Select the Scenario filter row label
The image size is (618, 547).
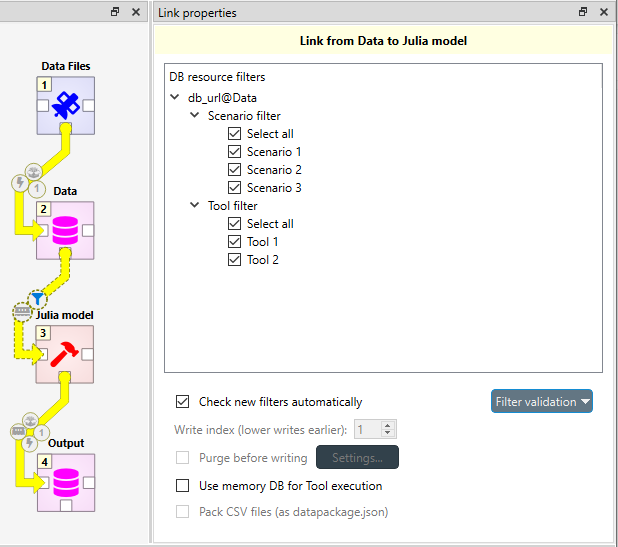[244, 116]
